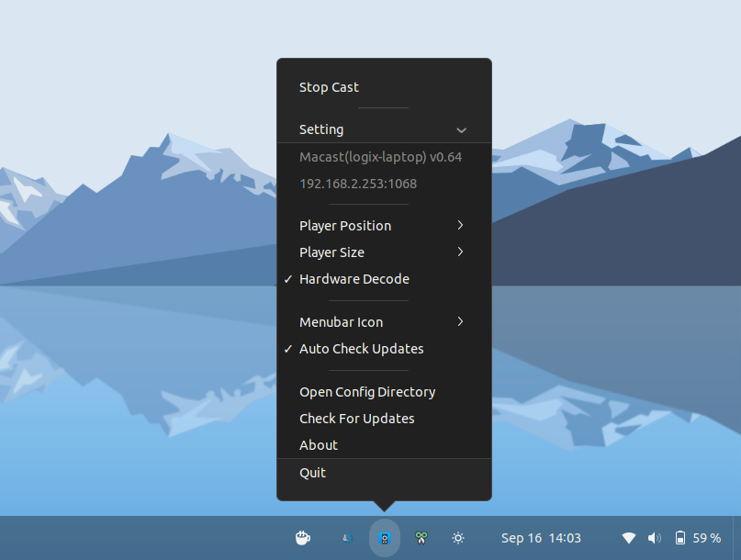This screenshot has width=741, height=560.
Task: Click the Caffeine coffee cup tray icon
Action: (303, 538)
